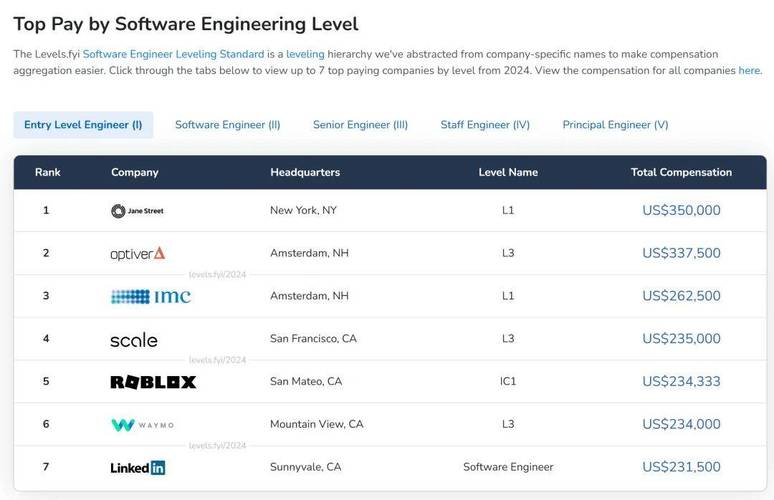Click the 'San Francisco, CA' cell

313,339
